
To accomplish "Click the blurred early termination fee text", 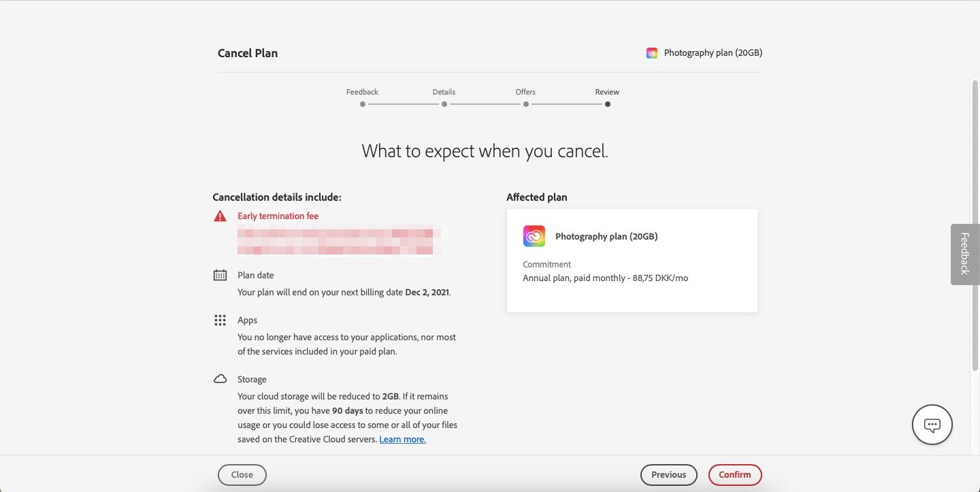I will click(x=342, y=241).
